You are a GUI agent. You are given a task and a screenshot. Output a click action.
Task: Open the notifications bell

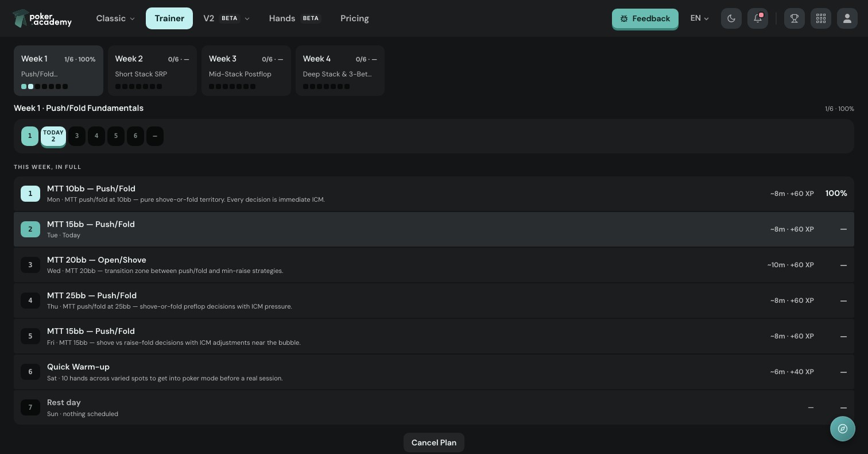758,18
